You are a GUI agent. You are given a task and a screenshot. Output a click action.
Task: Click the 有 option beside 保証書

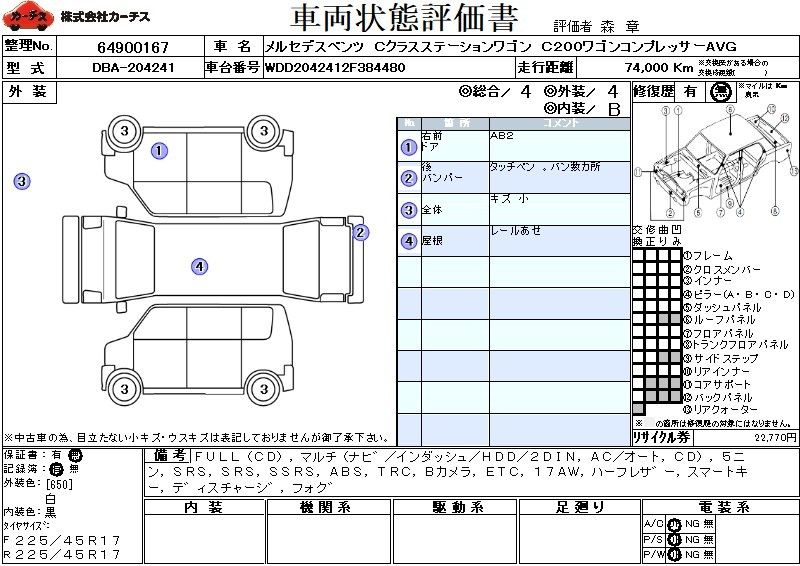coord(56,454)
